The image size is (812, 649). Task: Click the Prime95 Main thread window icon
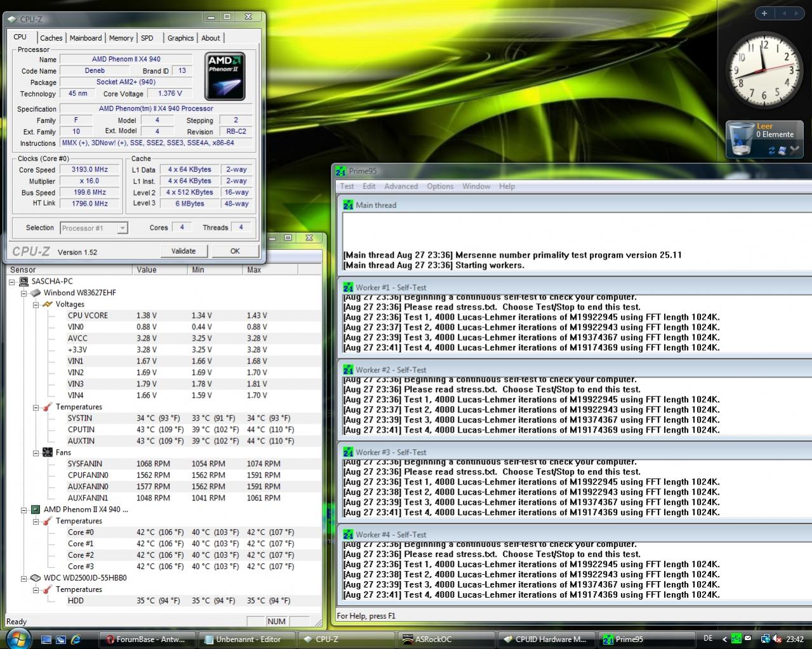[348, 205]
